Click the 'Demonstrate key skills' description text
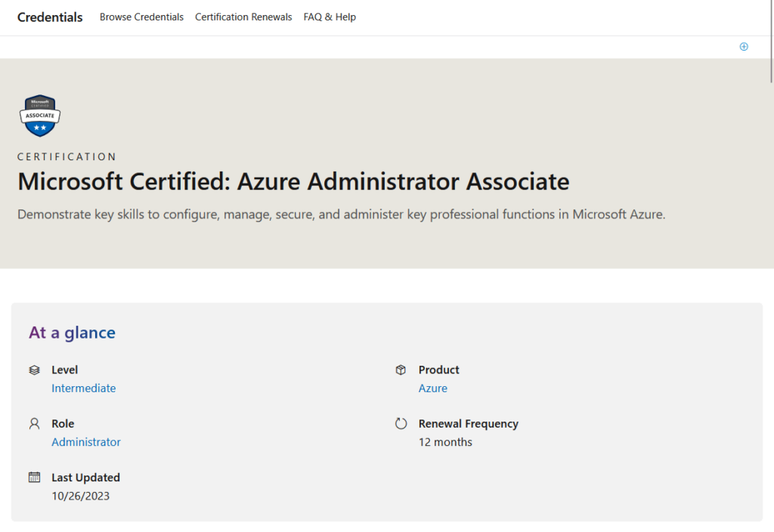The image size is (774, 532). tap(341, 215)
